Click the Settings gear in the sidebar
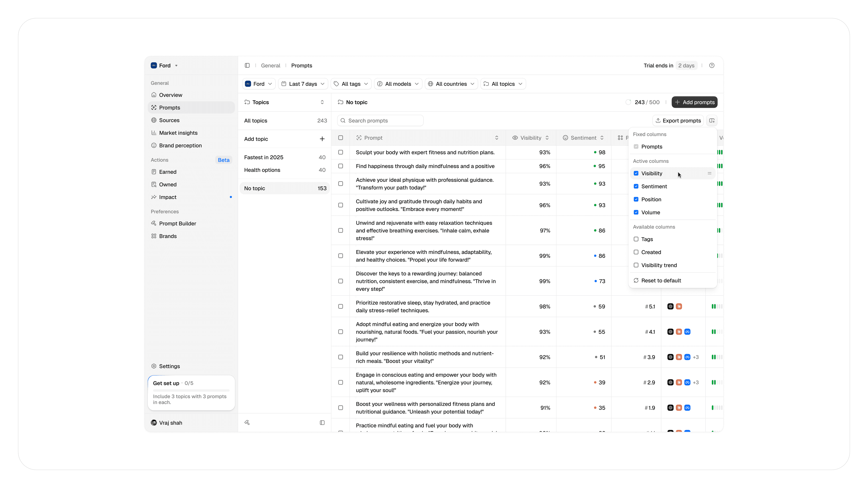The height and width of the screenshot is (488, 868). point(154,366)
